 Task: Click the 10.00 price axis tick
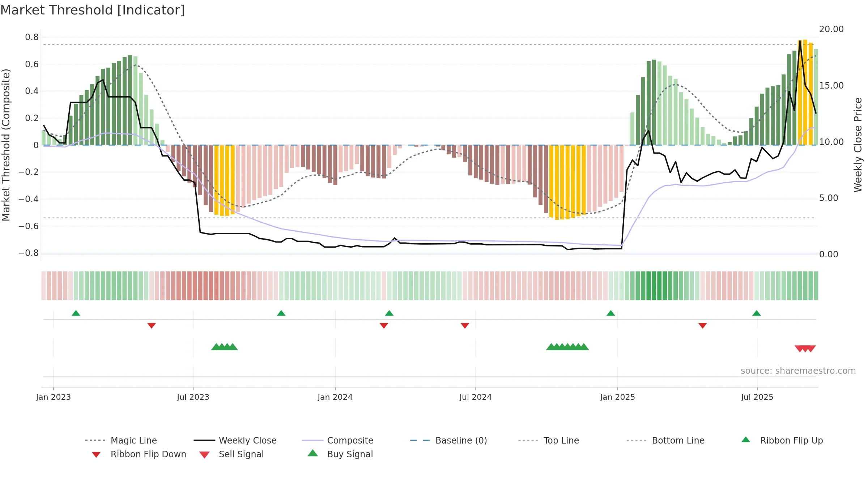(831, 142)
